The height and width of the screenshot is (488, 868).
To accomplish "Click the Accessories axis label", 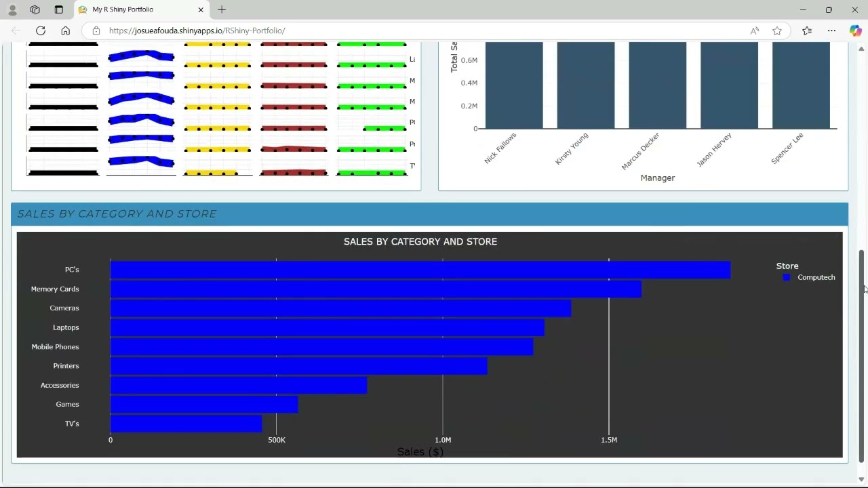I will click(x=60, y=385).
